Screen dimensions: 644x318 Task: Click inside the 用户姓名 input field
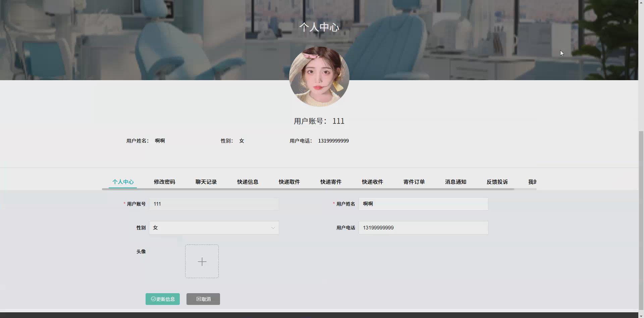coord(423,204)
